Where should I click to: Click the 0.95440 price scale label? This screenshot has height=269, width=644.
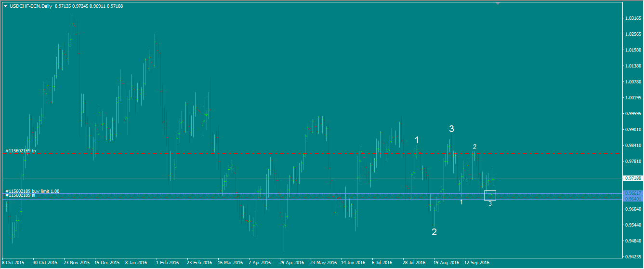633,225
